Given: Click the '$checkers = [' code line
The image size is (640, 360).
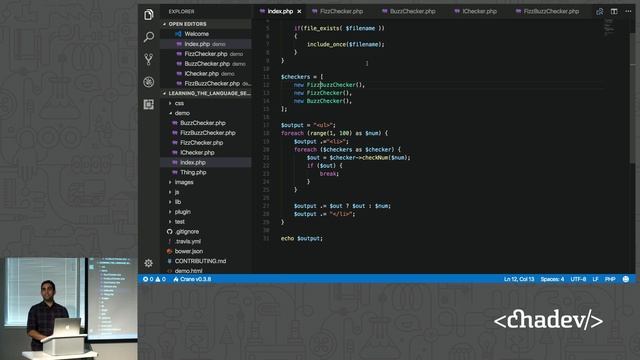Looking at the screenshot, I should coord(302,77).
